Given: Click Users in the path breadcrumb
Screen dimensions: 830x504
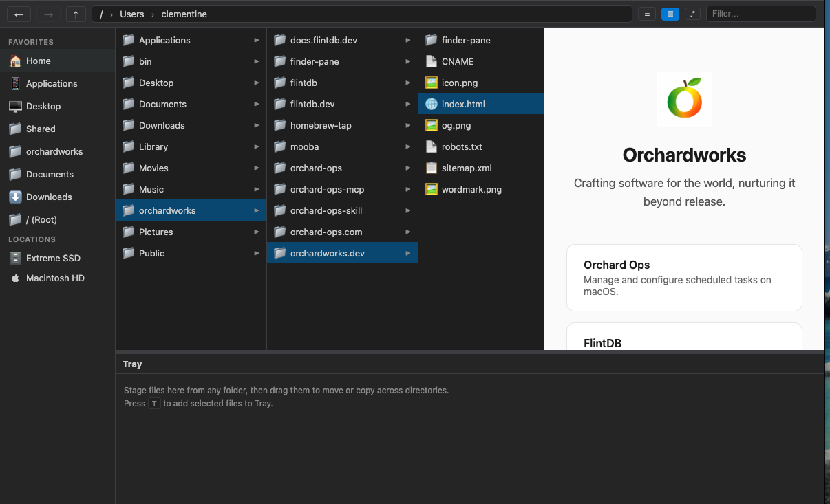Looking at the screenshot, I should pos(132,14).
